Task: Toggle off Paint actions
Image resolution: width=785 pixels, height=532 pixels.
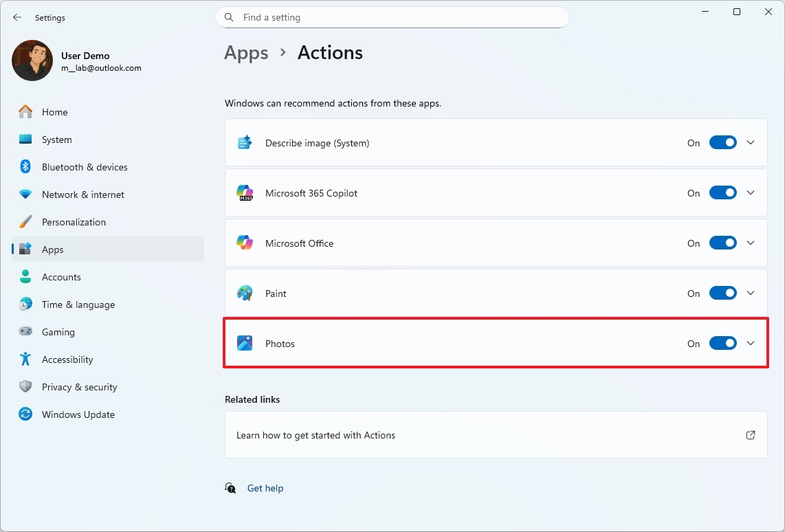Action: click(x=722, y=293)
